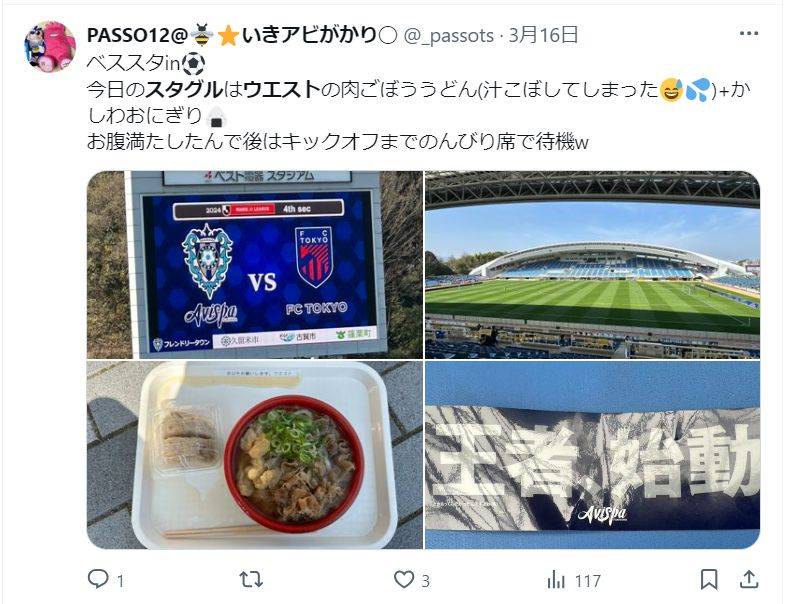Open the udon bowl on tray photo
Screen dimensions: 785x604
(x=255, y=455)
